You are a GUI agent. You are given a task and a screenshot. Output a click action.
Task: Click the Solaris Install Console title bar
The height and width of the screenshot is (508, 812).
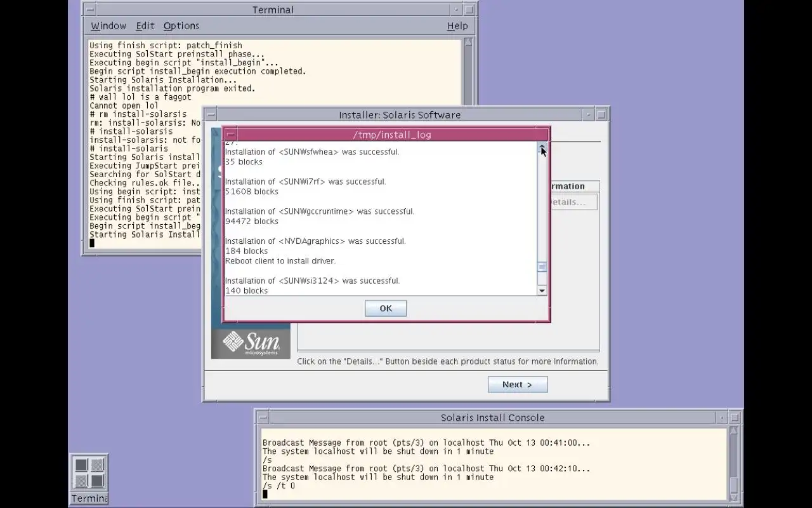(x=492, y=418)
